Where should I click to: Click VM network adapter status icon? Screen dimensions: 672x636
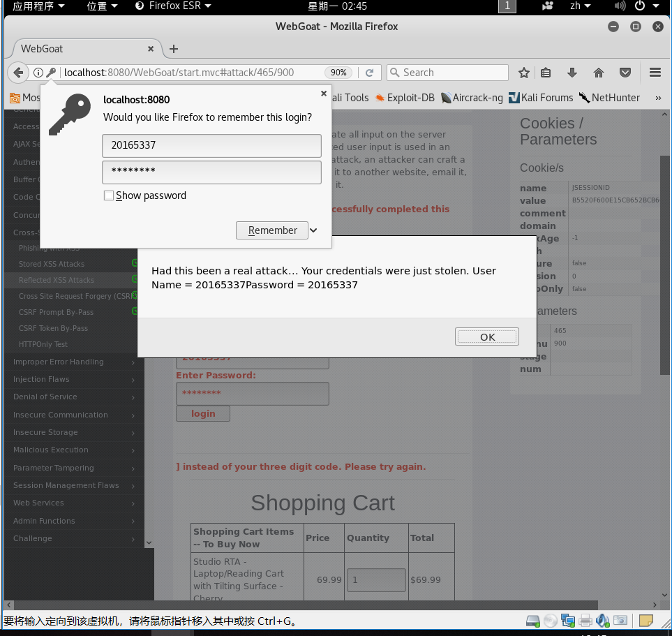pyautogui.click(x=568, y=621)
